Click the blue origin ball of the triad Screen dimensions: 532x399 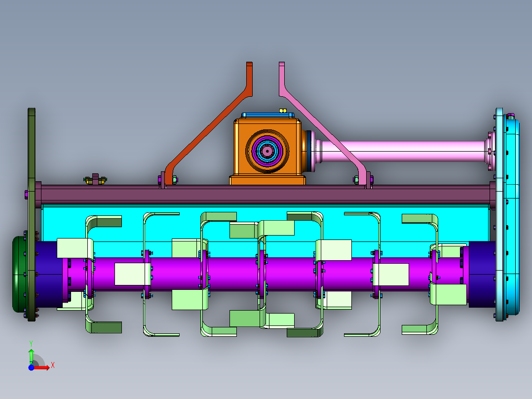(31, 367)
